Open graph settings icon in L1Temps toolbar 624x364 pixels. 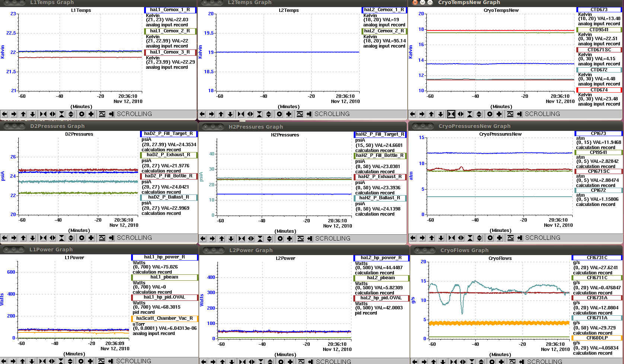[102, 114]
